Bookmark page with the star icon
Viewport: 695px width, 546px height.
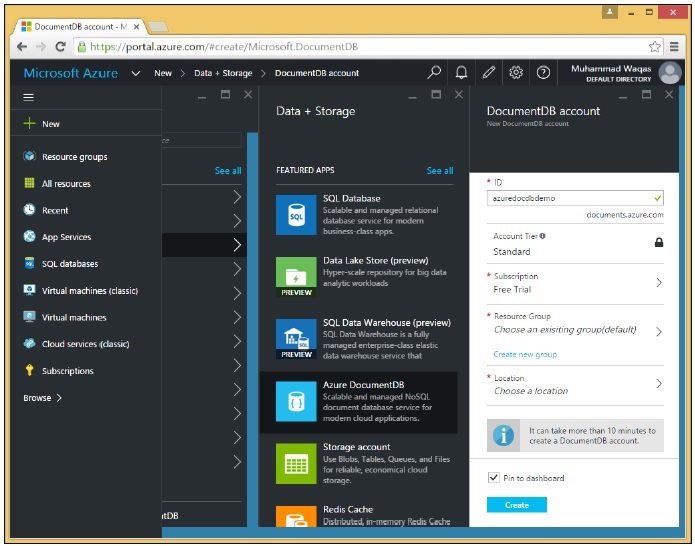coord(654,47)
